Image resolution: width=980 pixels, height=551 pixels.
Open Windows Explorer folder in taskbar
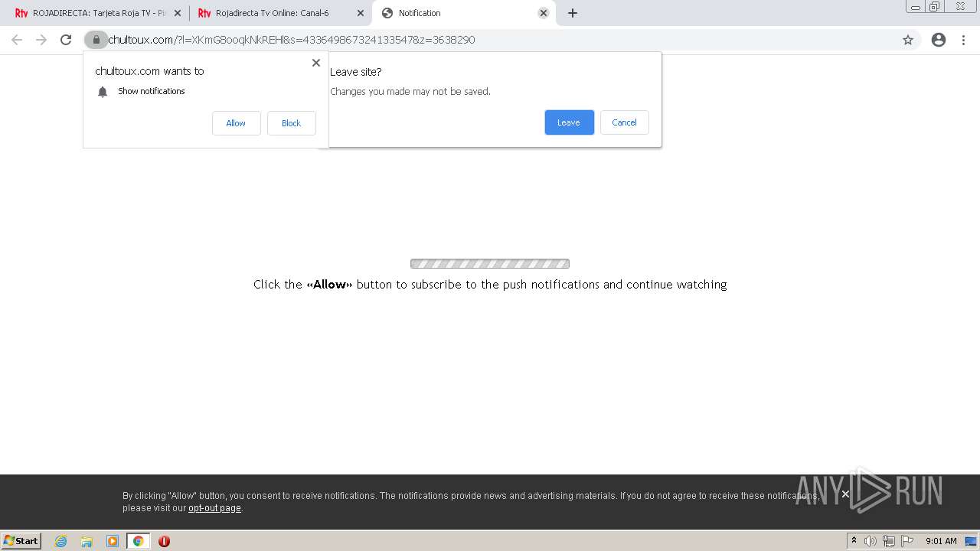click(x=87, y=541)
